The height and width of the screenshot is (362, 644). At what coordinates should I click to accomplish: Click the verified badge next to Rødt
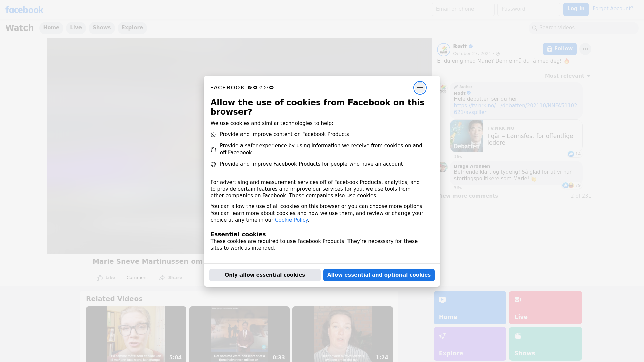[471, 47]
